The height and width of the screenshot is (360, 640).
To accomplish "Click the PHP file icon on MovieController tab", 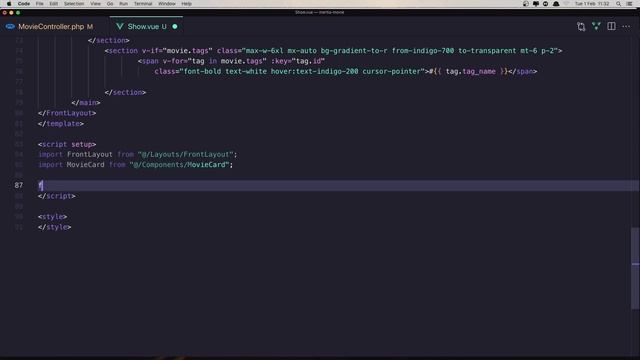I will tap(10, 27).
